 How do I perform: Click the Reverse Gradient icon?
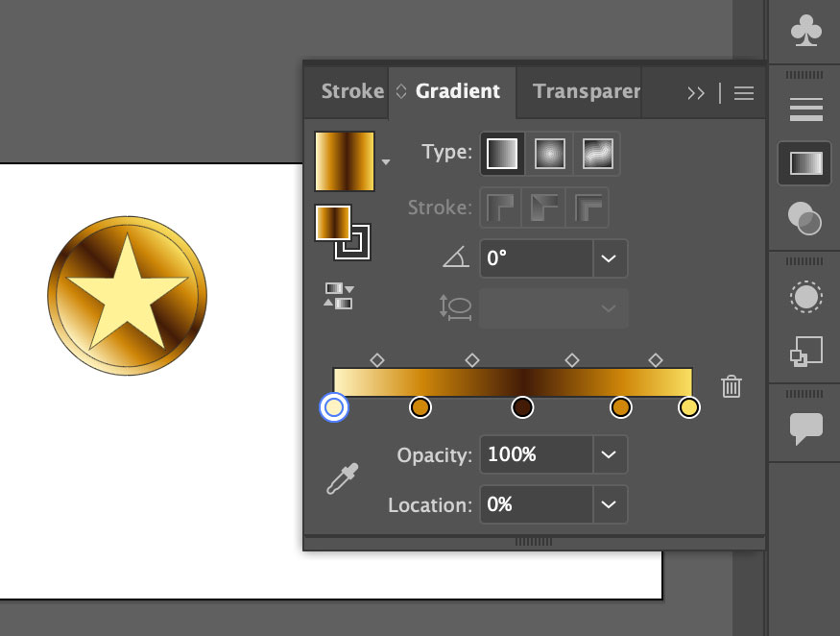pyautogui.click(x=338, y=296)
